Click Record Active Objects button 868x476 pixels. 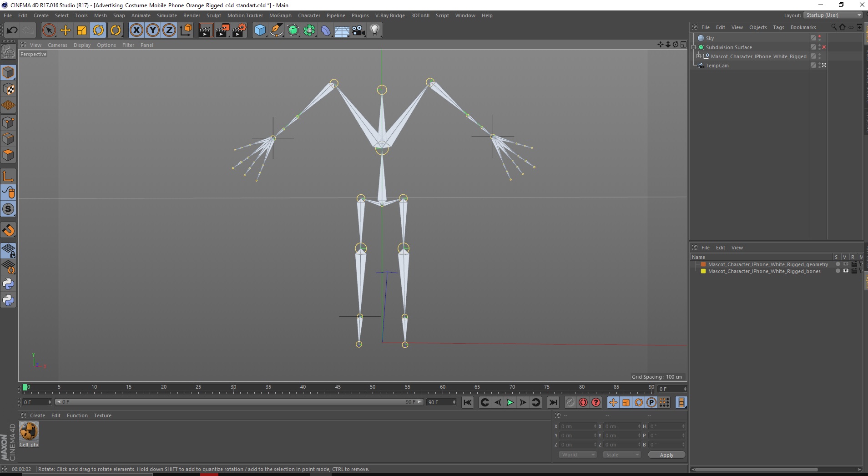pos(570,402)
